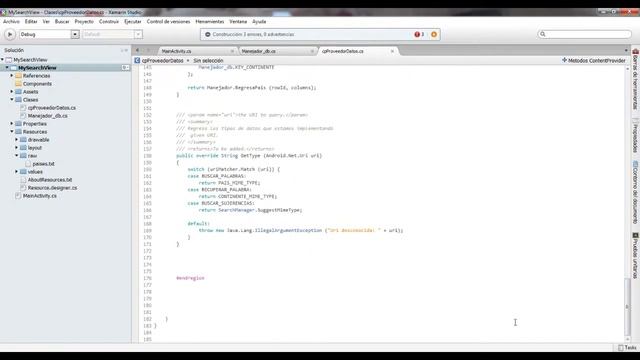The image size is (640, 360).
Task: Click the project options gear button
Action: click(125, 68)
